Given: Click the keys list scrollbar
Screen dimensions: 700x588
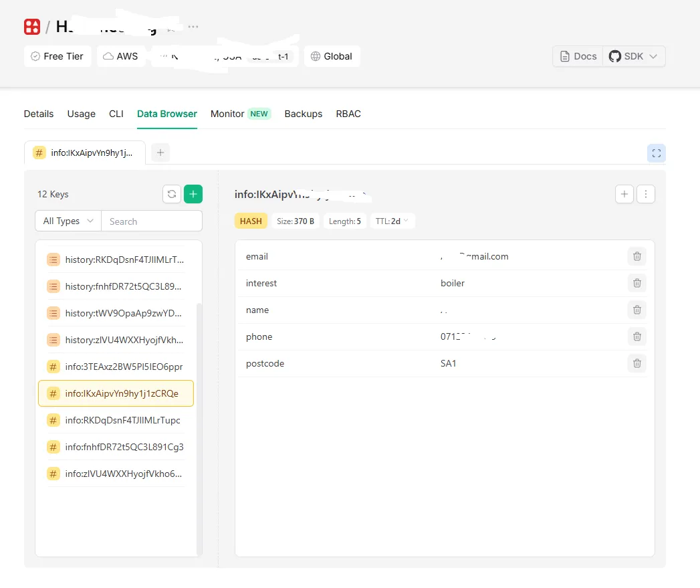Looking at the screenshot, I should [199, 429].
